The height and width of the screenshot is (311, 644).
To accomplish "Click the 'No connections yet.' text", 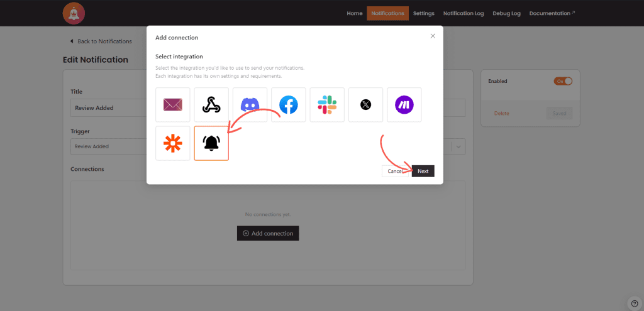I will point(268,215).
